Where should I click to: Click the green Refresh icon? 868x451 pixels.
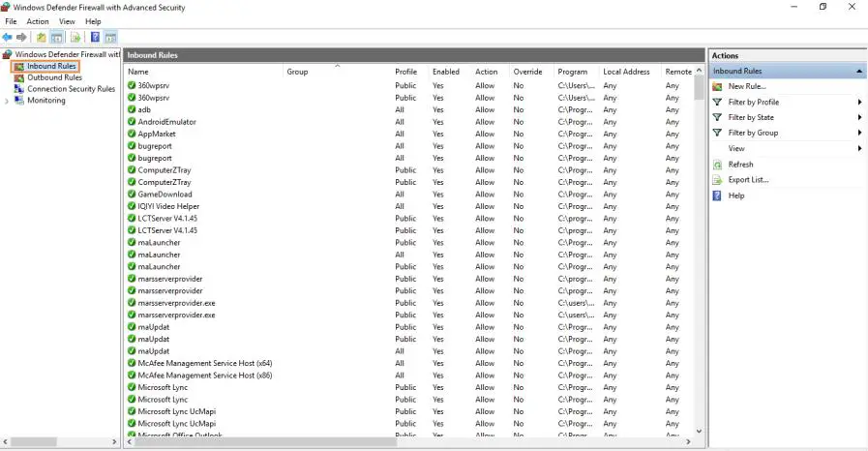point(717,165)
